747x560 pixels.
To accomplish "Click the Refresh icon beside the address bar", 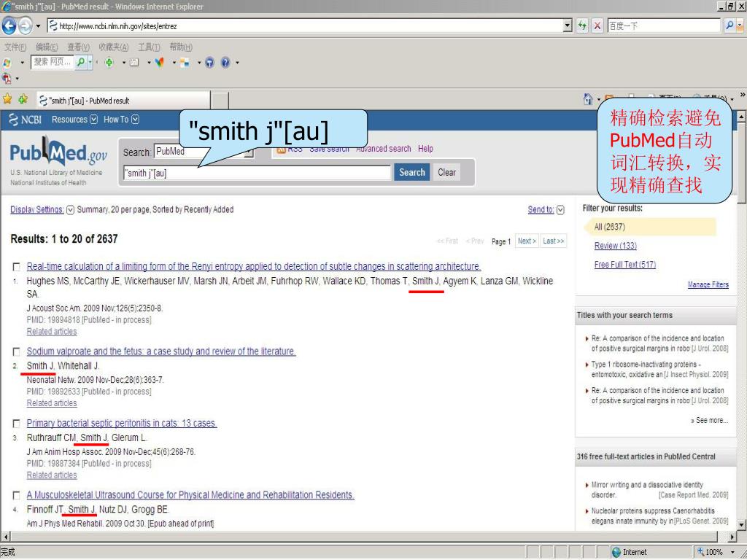I will point(582,26).
